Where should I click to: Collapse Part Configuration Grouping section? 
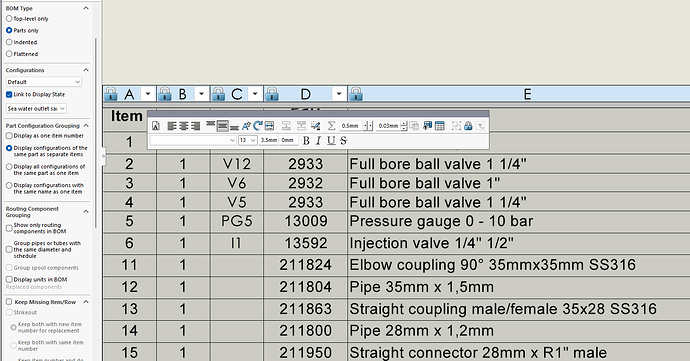[86, 125]
